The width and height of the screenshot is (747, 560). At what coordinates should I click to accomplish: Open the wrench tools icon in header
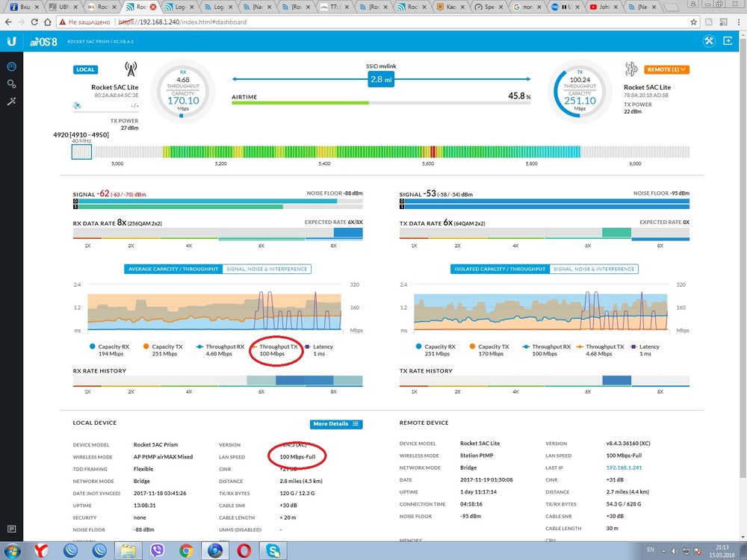(708, 40)
